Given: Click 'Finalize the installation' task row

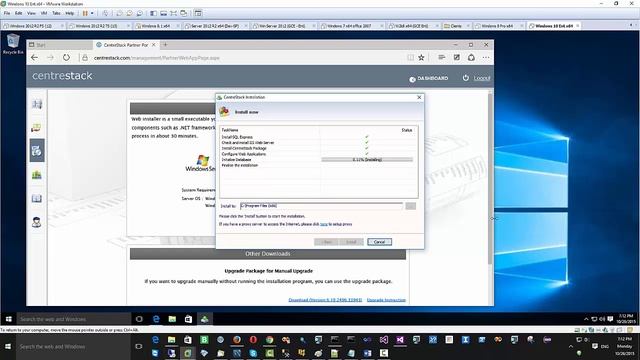Looking at the screenshot, I should point(318,165).
